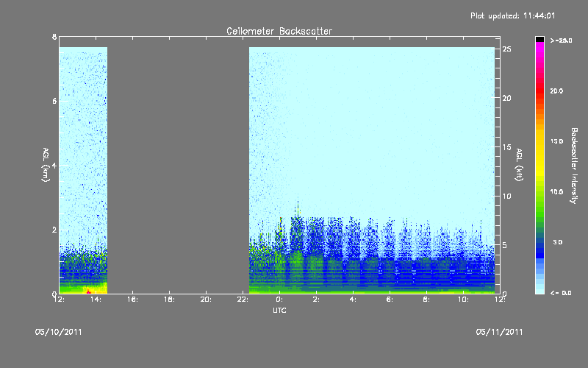588x368 pixels.
Task: Click the 'Plot updated: 11:44:01' timestamp
Action: point(512,15)
